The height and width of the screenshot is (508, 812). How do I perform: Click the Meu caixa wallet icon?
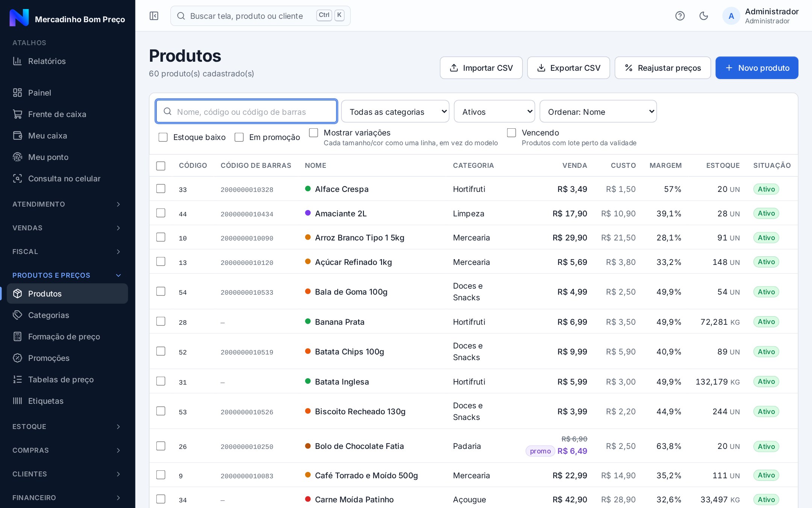[17, 135]
